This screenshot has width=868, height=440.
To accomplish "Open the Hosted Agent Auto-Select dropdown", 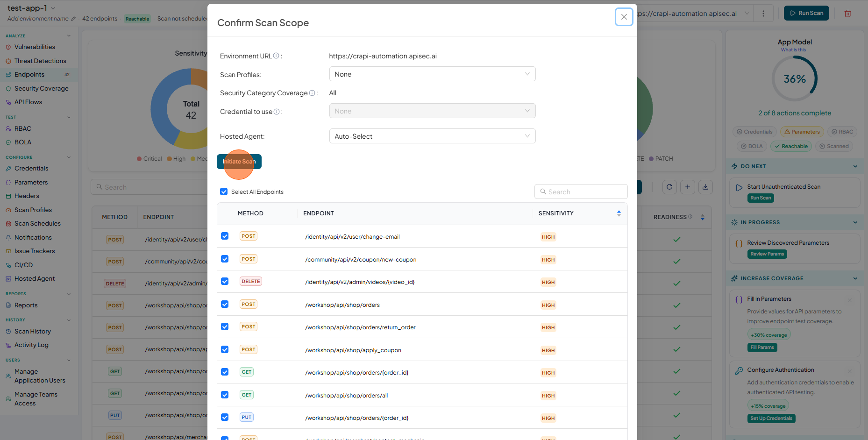I will click(x=432, y=136).
